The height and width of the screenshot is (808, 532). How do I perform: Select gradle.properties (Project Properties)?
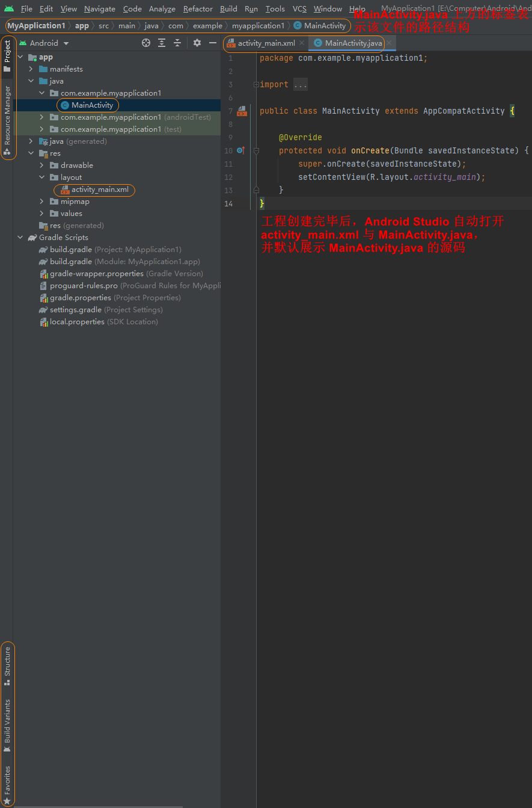[110, 298]
